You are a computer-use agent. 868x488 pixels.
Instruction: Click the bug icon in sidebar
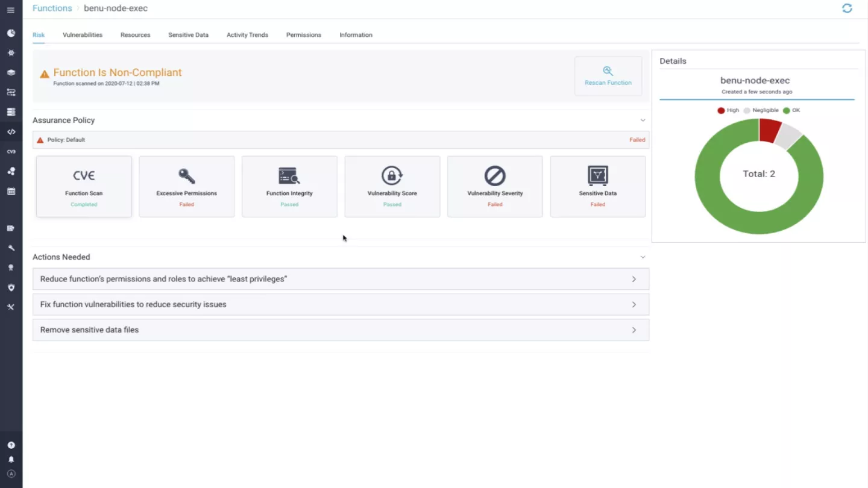tap(11, 53)
